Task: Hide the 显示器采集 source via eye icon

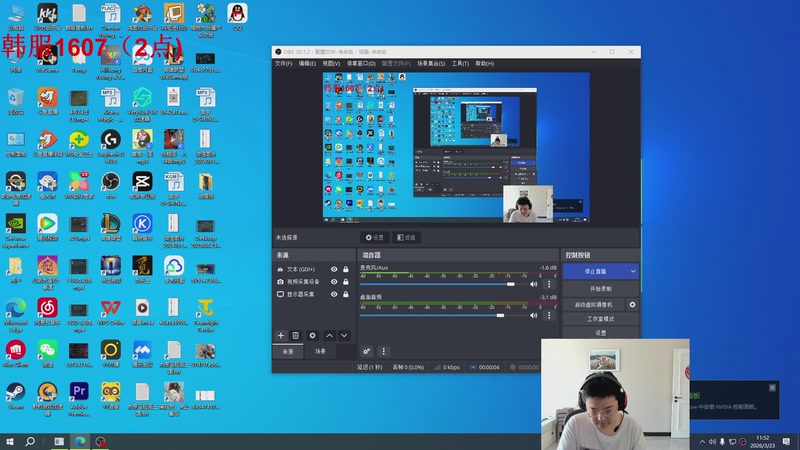Action: (334, 294)
